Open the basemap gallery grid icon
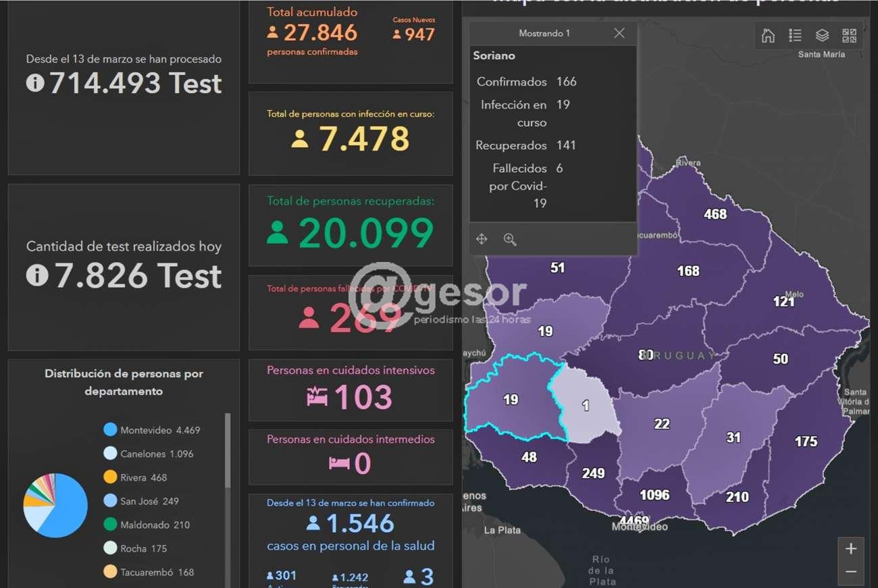This screenshot has height=588, width=878. tap(849, 36)
